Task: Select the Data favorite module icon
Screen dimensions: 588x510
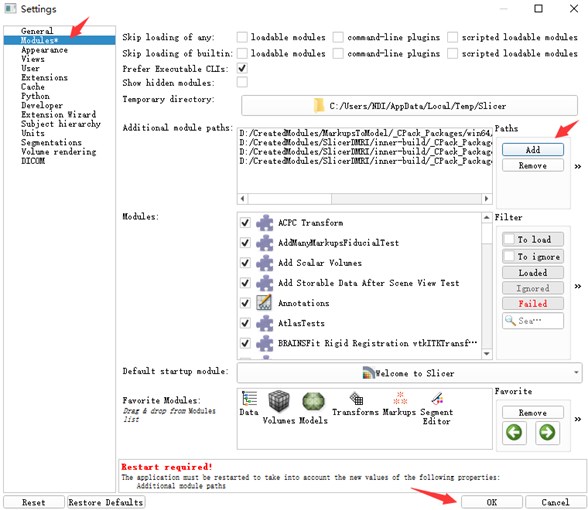Action: pos(249,399)
